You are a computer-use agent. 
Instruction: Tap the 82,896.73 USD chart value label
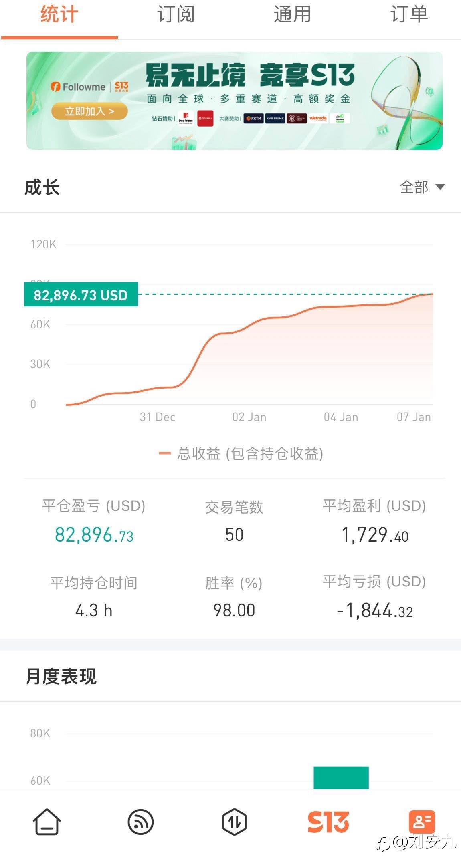click(81, 295)
